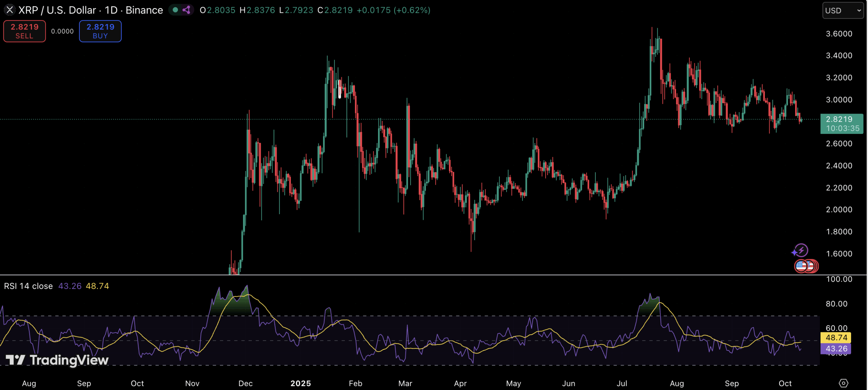Open chart settings hexagon gear icon

click(x=843, y=383)
